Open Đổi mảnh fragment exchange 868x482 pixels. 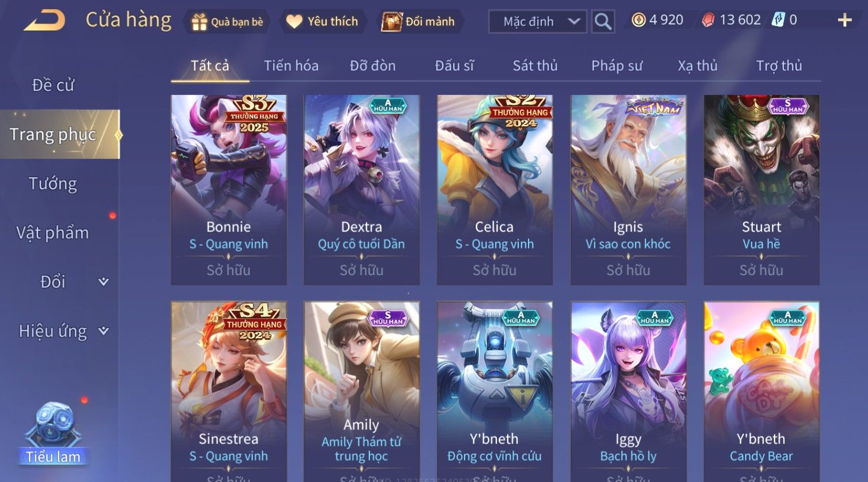click(391, 22)
